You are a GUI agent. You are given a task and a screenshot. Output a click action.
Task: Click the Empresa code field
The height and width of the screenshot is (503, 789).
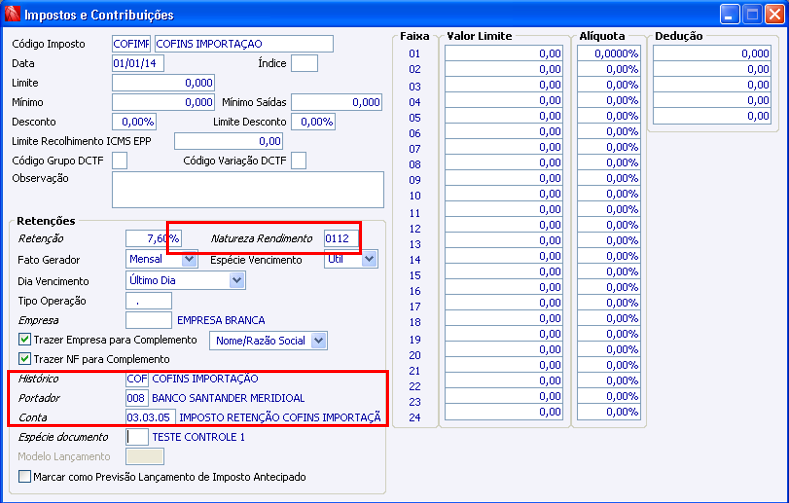(x=148, y=320)
